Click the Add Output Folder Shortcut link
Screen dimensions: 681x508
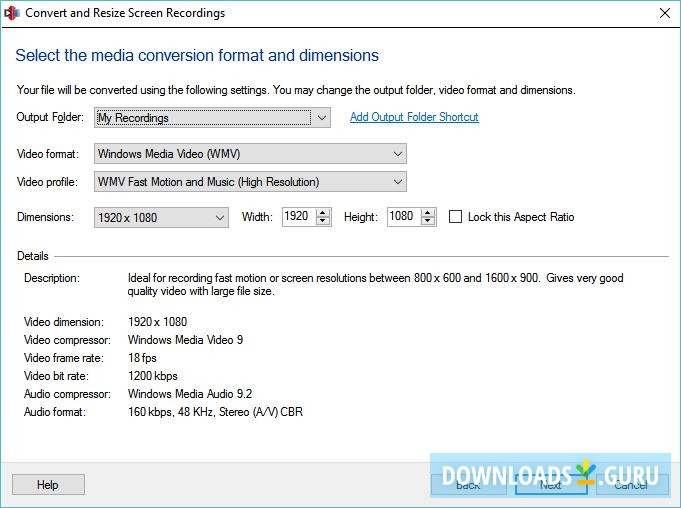414,117
